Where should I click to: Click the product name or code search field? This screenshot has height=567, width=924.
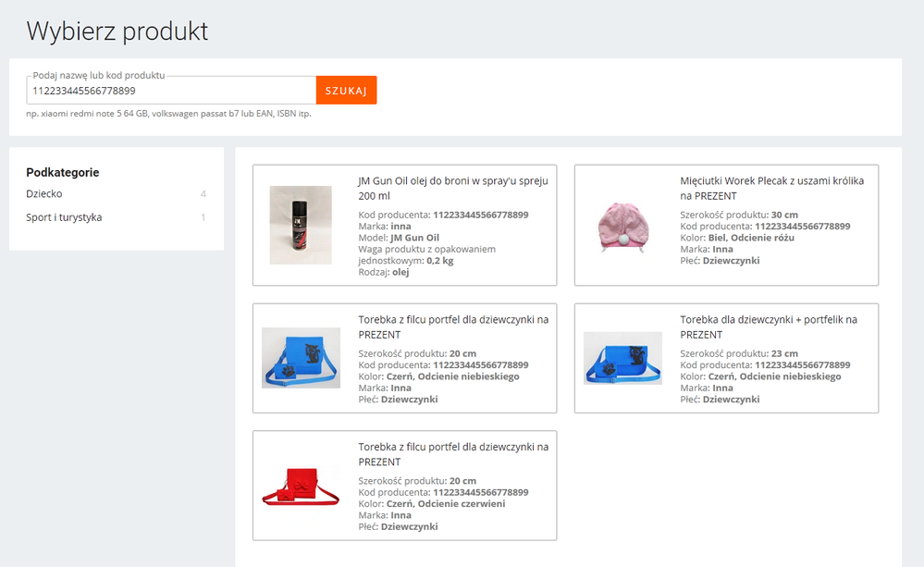point(171,91)
